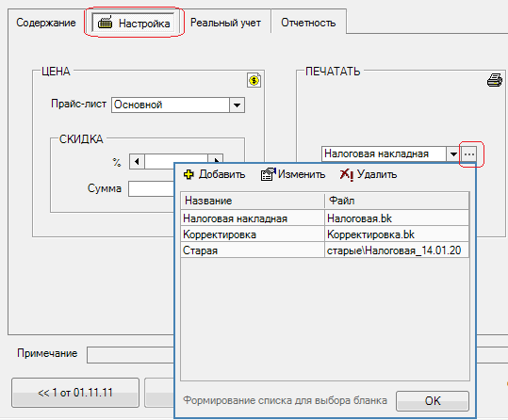Go to previous document 1 от 01.11.11
The height and width of the screenshot is (420, 508).
(x=75, y=393)
